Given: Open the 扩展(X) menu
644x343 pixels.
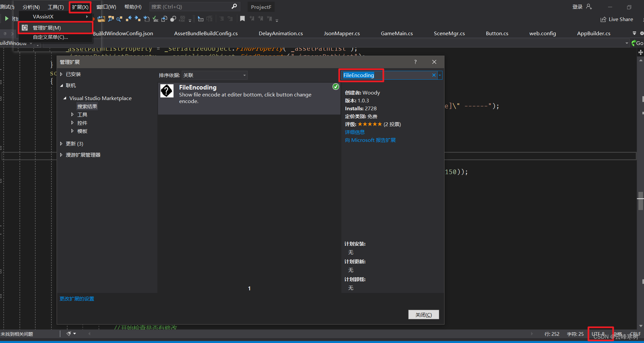Looking at the screenshot, I should 80,7.
